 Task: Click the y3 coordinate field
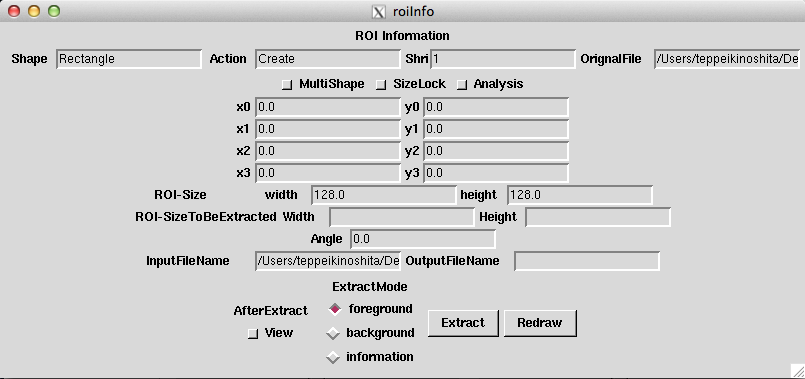point(496,173)
